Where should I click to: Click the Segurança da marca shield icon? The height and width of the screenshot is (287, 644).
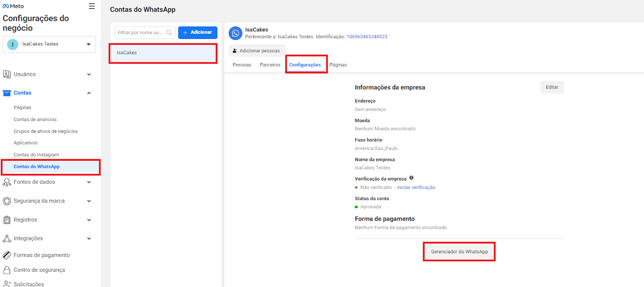pyautogui.click(x=7, y=201)
